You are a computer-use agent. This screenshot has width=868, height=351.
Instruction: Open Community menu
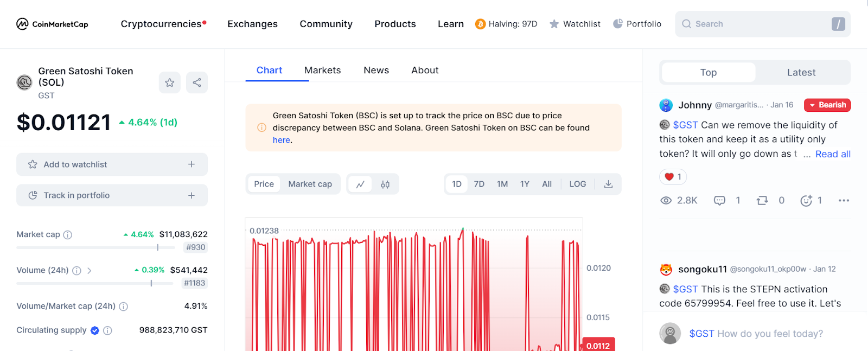326,24
